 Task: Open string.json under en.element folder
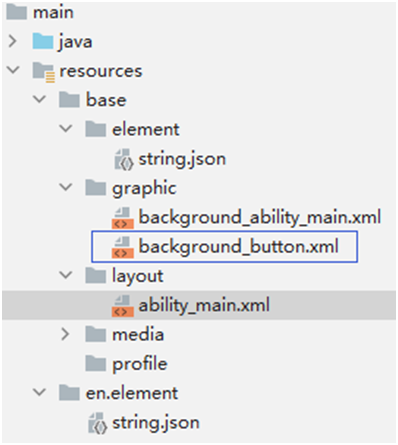coord(156,423)
